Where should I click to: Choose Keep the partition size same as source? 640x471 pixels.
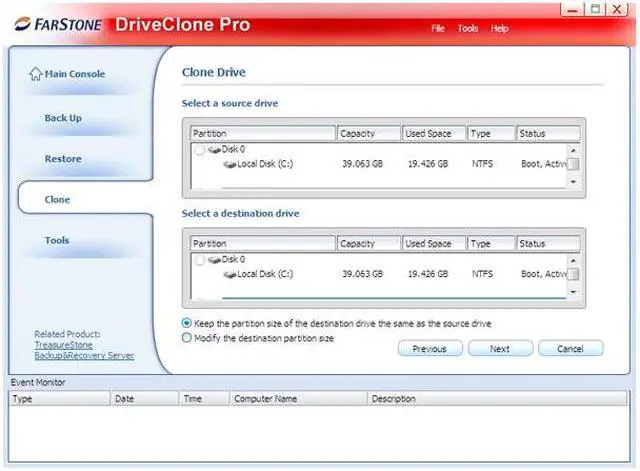pos(187,323)
